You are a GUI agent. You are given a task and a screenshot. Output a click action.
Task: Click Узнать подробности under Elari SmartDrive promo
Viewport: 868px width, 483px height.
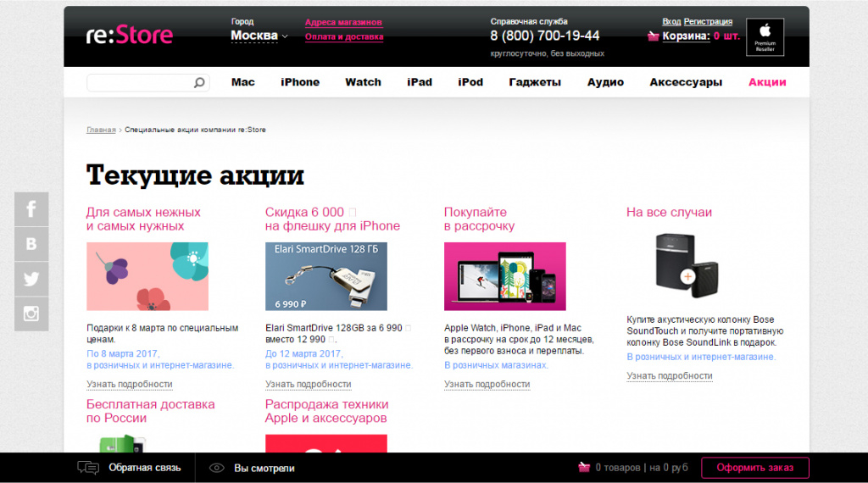point(309,384)
